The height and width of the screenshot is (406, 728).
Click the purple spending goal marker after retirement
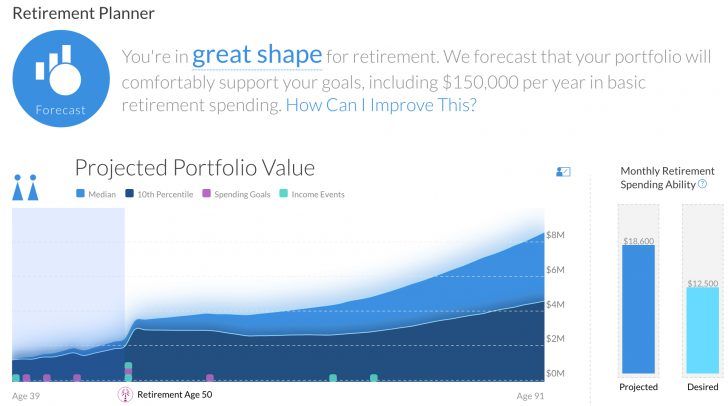(x=209, y=378)
